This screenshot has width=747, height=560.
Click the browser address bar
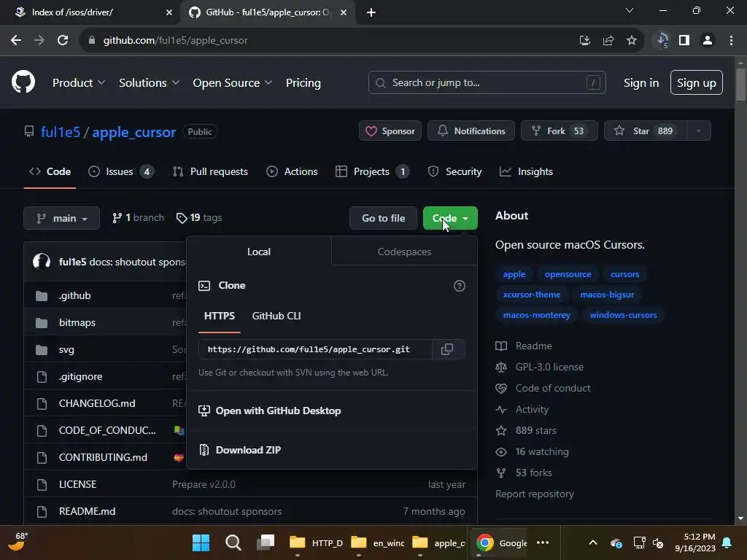point(330,41)
